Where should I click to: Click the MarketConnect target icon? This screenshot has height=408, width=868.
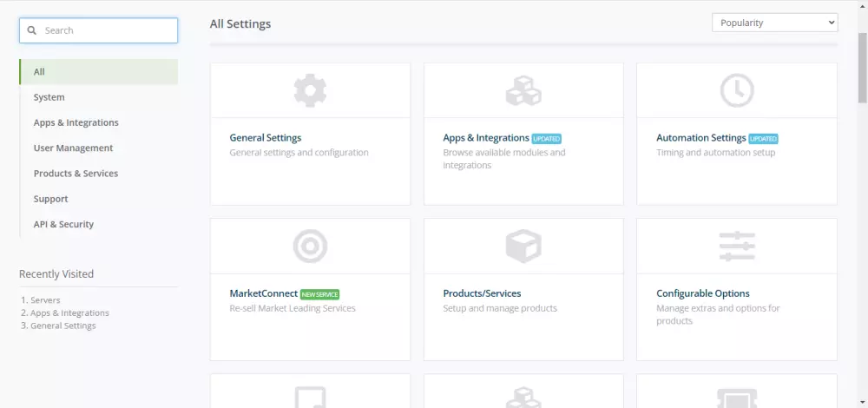click(310, 247)
